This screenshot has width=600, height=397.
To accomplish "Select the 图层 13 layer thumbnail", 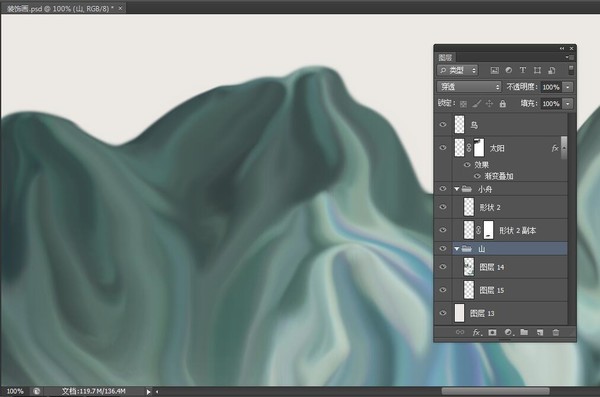I will coord(460,313).
